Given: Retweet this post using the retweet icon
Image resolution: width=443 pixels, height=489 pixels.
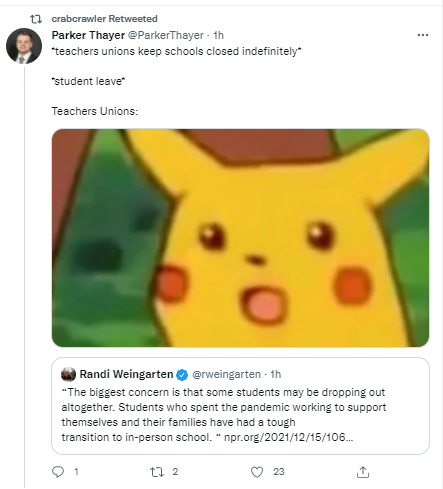Looking at the screenshot, I should pos(157,472).
